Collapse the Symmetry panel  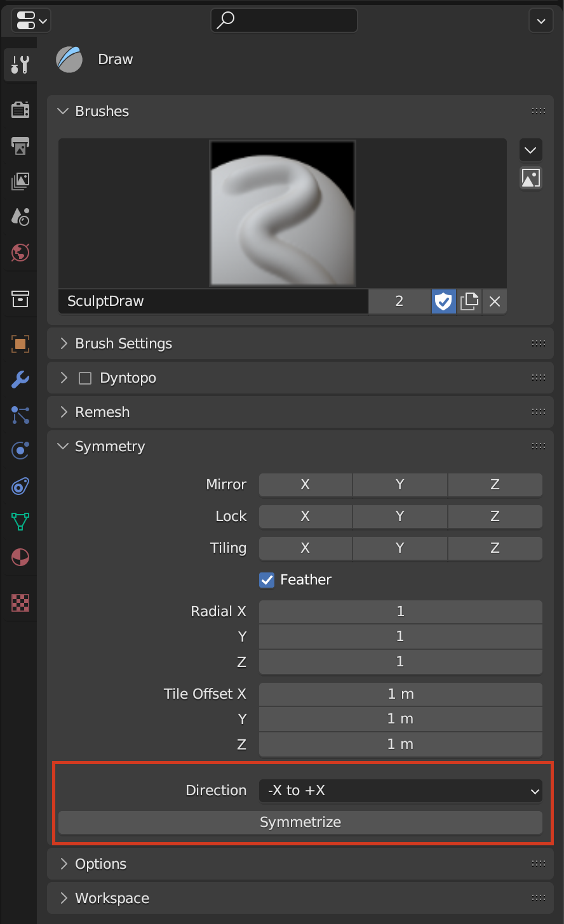109,446
